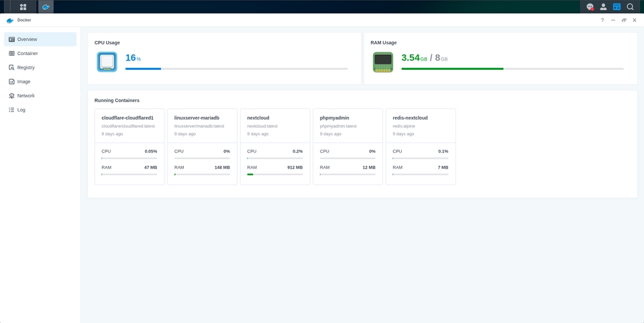
Task: Click the nextcloud:latest image text
Action: click(x=262, y=126)
